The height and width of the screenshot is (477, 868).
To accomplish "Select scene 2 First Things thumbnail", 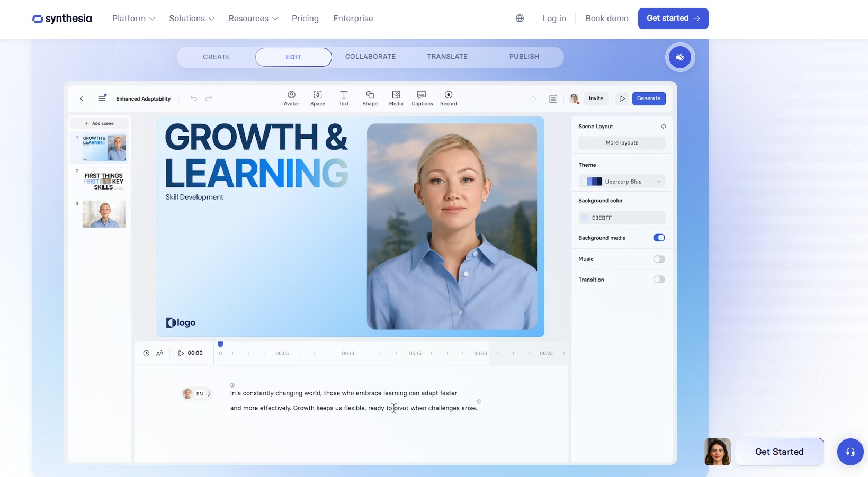I will click(104, 181).
